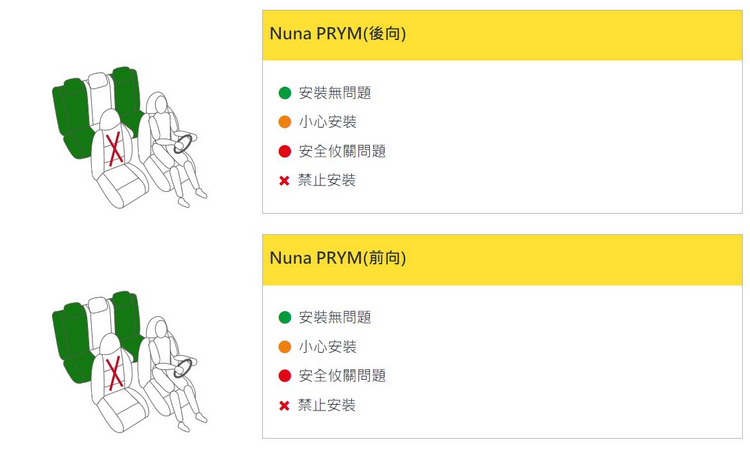750x453 pixels.
Task: Click the 禁止安裝 label under 前向
Action: [x=328, y=406]
